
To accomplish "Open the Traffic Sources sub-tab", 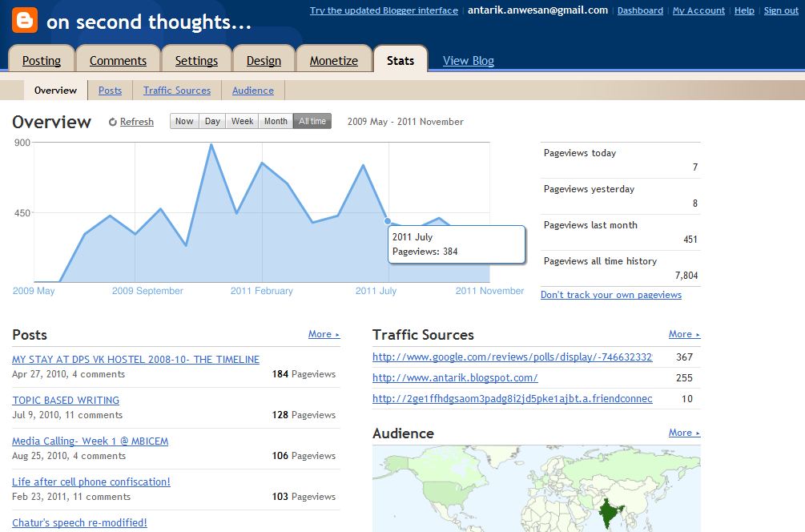I will (177, 91).
